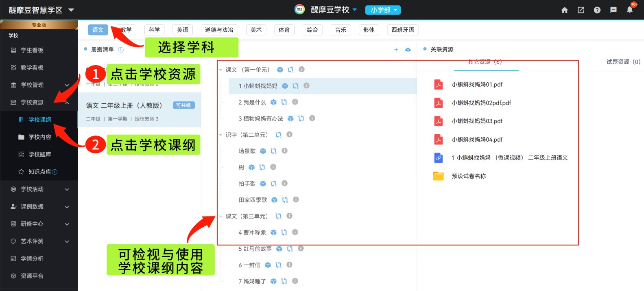Open 小蝌蚪找妈妈03.pdf file
Image resolution: width=644 pixels, height=291 pixels.
click(x=477, y=121)
